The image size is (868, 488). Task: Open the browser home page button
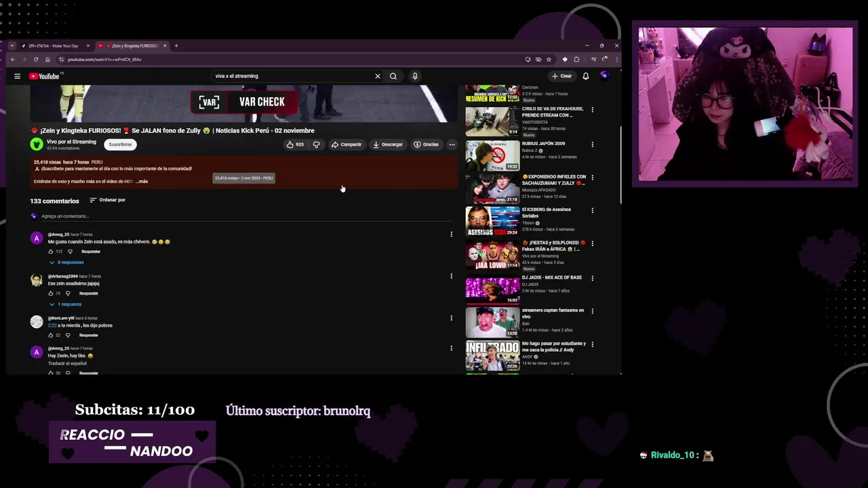pos(47,59)
